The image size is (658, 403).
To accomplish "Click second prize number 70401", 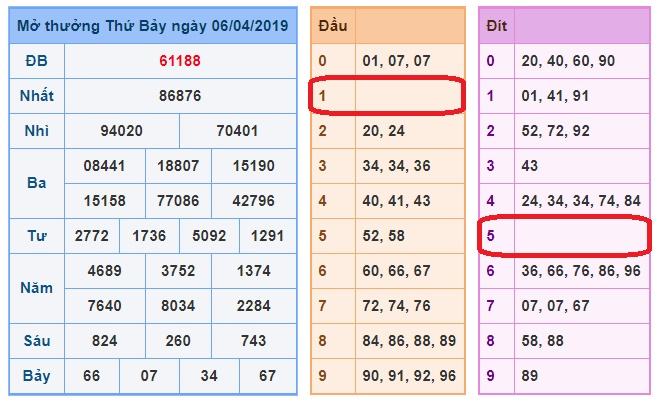I will [238, 130].
